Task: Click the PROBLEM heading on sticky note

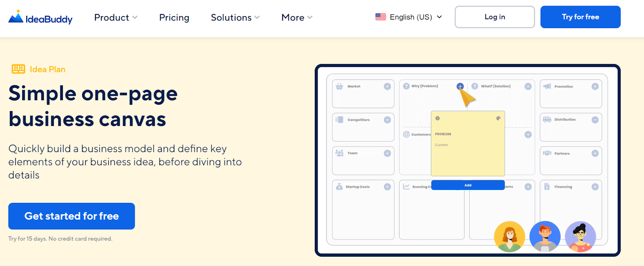Action: pyautogui.click(x=443, y=134)
